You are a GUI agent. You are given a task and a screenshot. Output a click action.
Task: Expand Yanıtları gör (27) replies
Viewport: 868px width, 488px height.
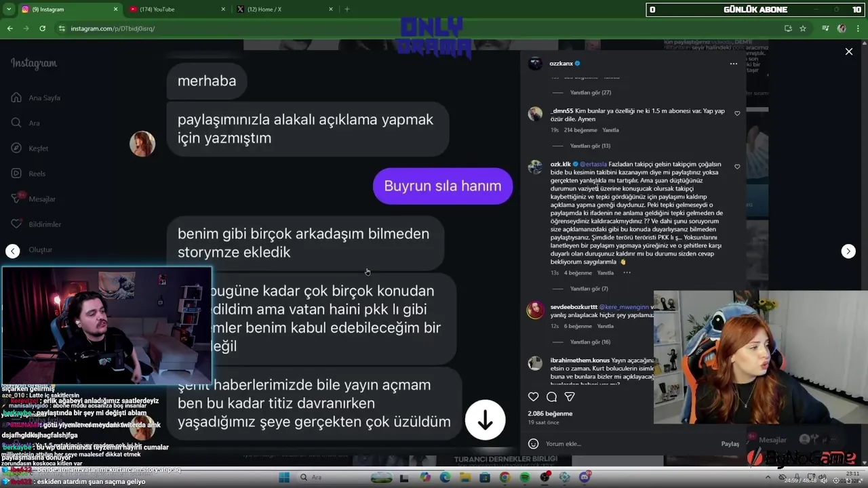590,92
